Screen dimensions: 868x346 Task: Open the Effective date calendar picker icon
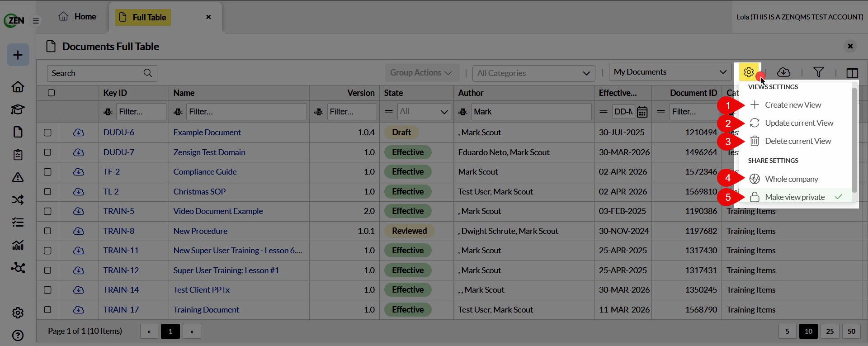642,112
